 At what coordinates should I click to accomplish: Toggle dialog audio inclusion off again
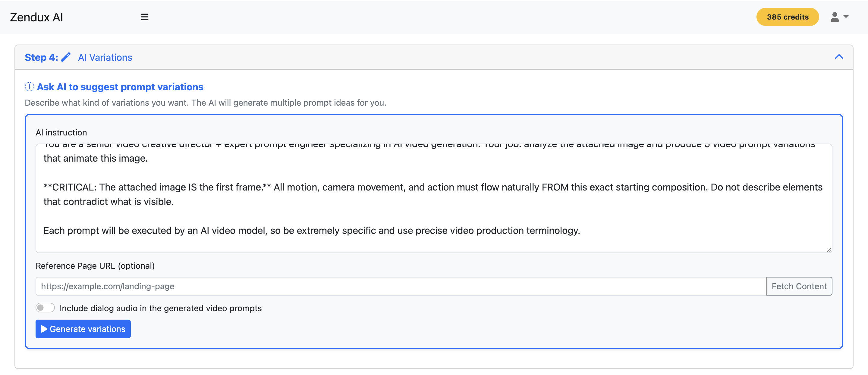pyautogui.click(x=45, y=307)
